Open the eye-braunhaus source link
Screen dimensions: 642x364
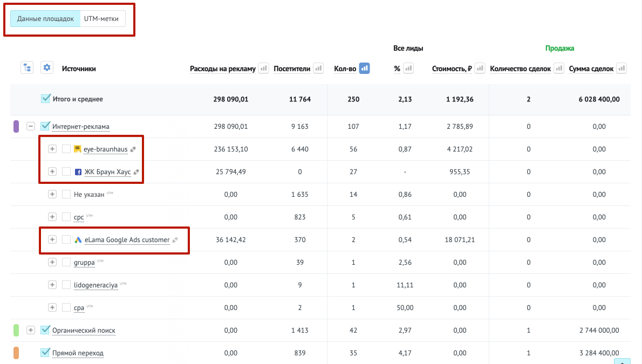[x=106, y=149]
